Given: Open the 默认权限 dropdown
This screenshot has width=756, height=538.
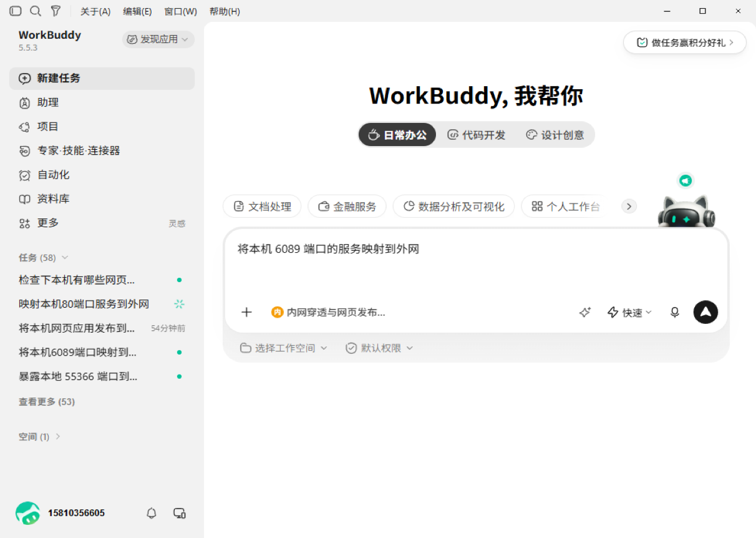Looking at the screenshot, I should [x=379, y=348].
